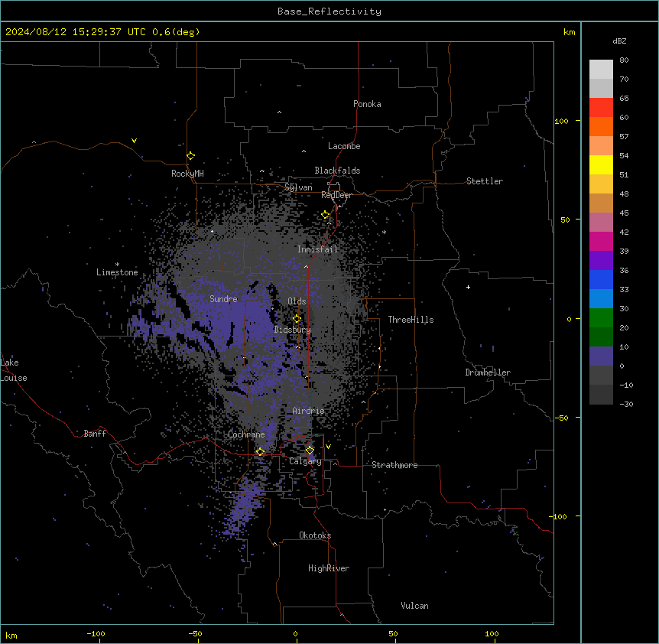Click the Okotoks label
The height and width of the screenshot is (644, 659).
click(x=315, y=535)
